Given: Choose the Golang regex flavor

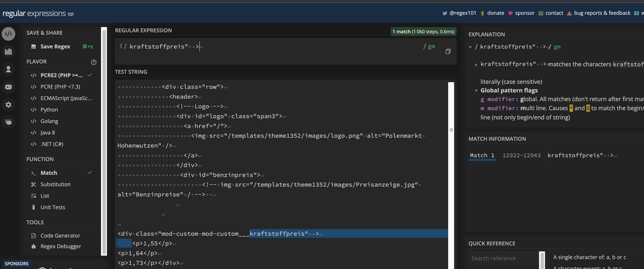Looking at the screenshot, I should 49,121.
